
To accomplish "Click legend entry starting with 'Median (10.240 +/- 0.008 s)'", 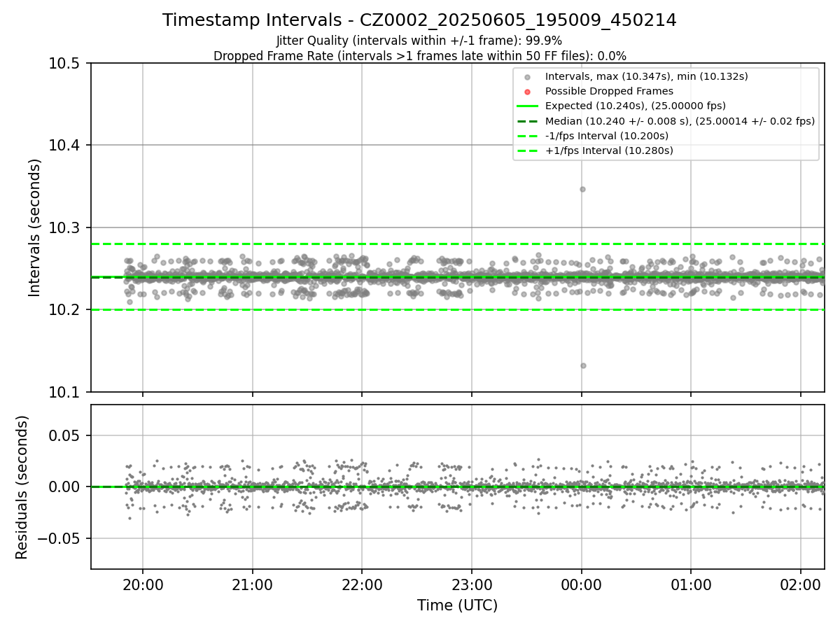I will point(680,121).
